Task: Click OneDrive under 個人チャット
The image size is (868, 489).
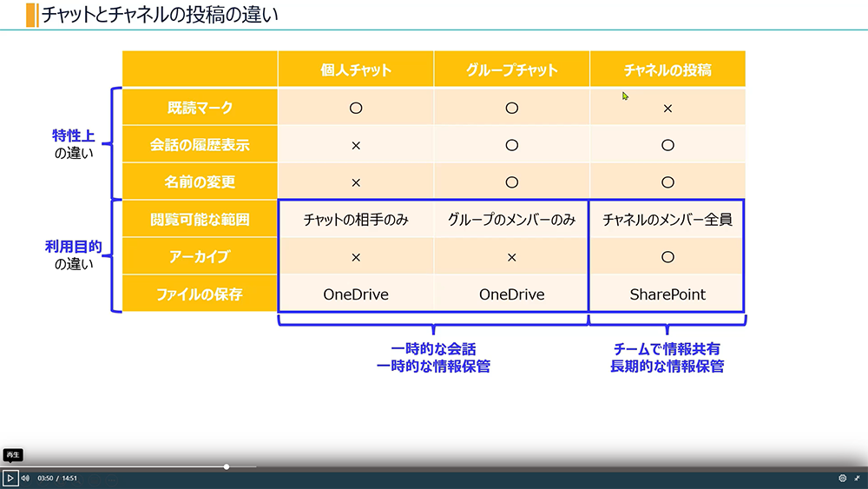Action: [x=356, y=294]
